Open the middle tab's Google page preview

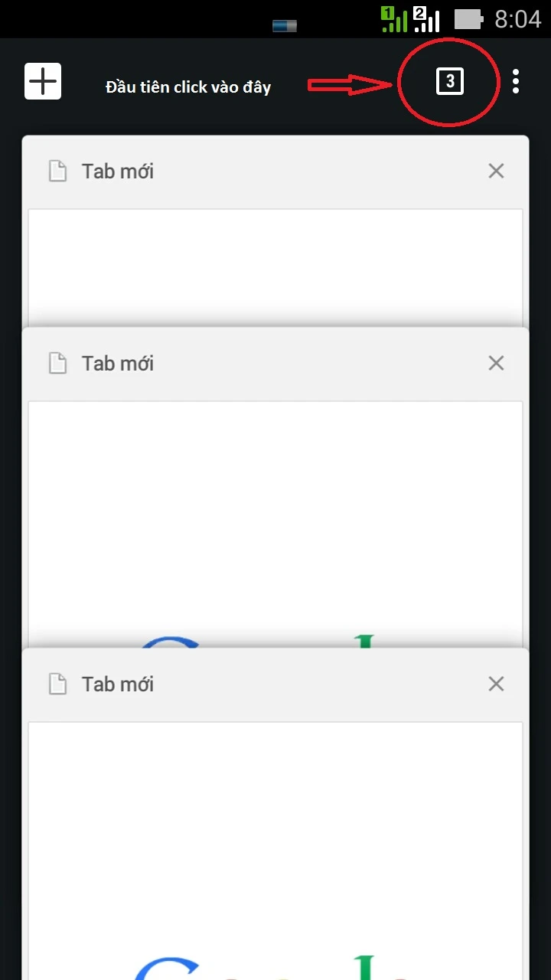[275, 521]
